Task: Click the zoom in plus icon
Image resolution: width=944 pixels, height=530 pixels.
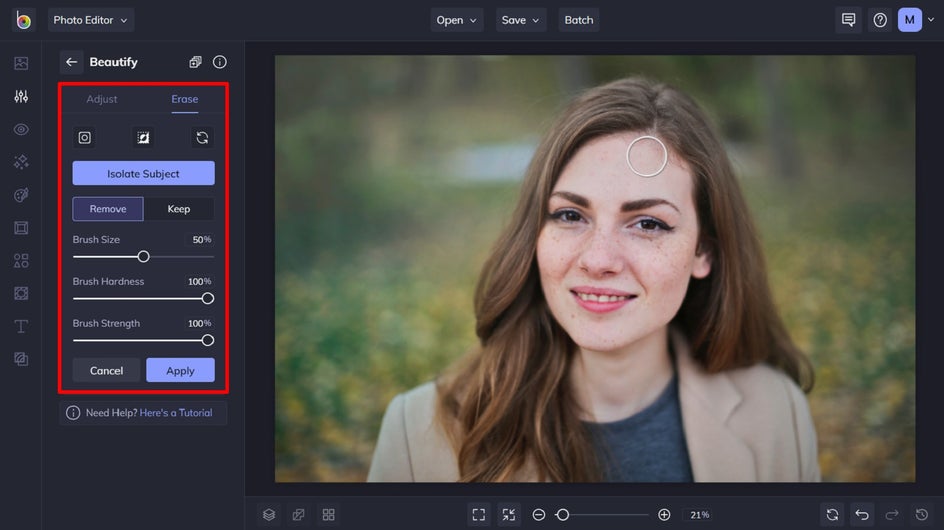Action: coord(664,514)
